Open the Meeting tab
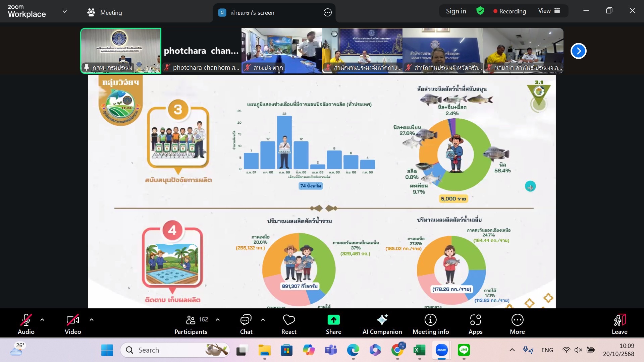The height and width of the screenshot is (362, 644). click(105, 13)
